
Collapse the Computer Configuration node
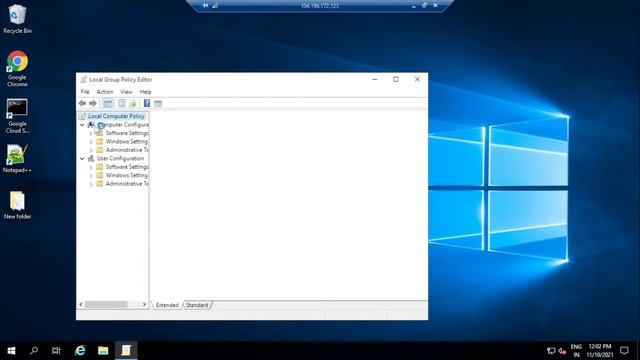(82, 124)
